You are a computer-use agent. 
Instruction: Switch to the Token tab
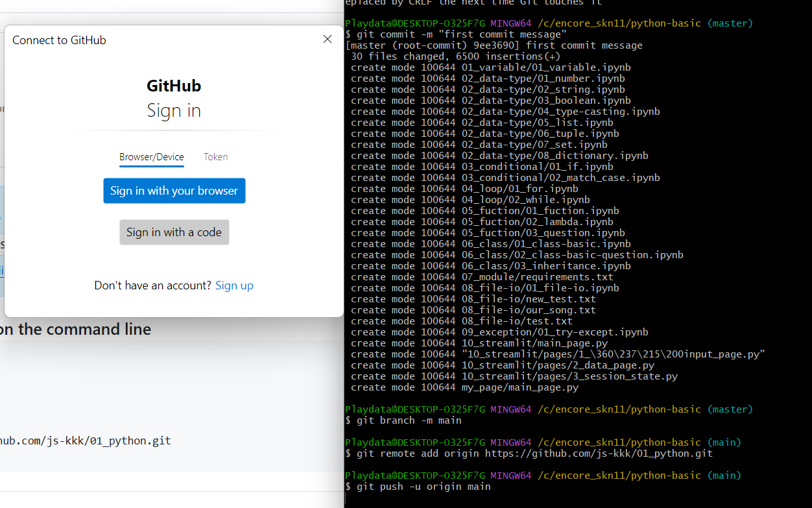click(x=216, y=157)
